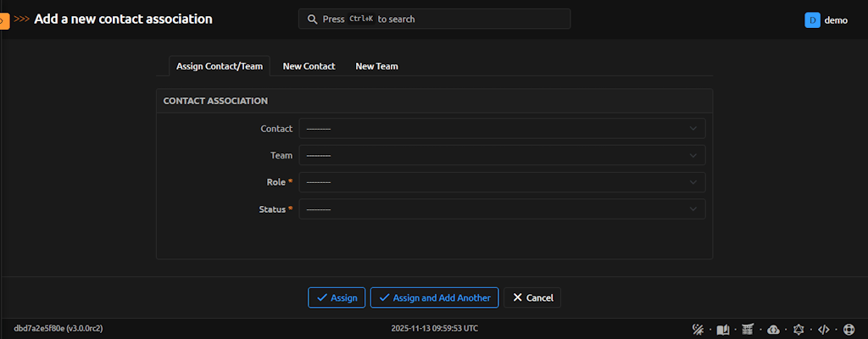Switch to the New Contact tab
This screenshot has height=339, width=868.
pos(309,66)
